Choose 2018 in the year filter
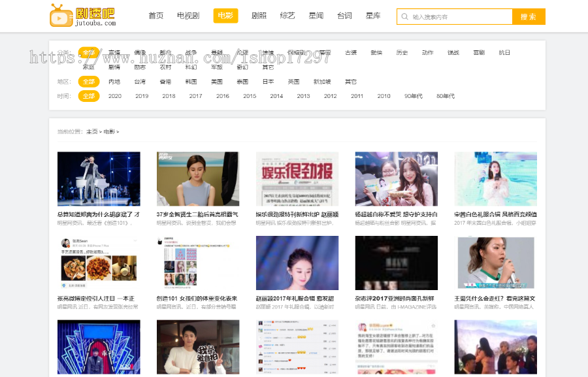 click(169, 96)
